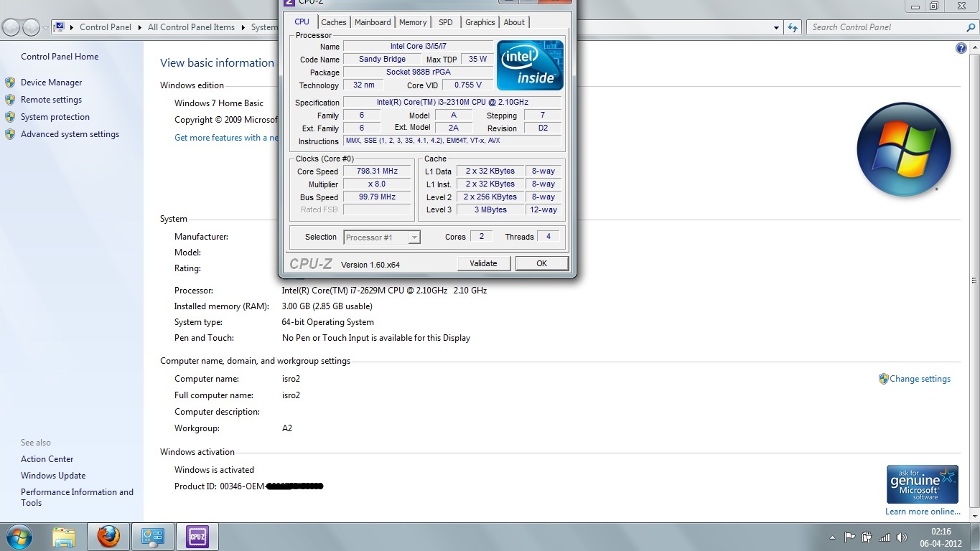Select All Control Panel Items breadcrumb
The width and height of the screenshot is (980, 551).
tap(191, 27)
